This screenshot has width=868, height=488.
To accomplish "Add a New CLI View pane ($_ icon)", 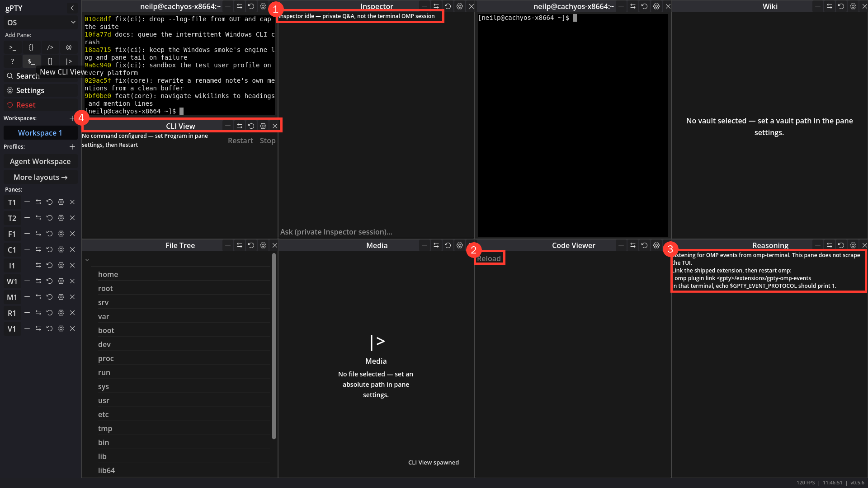I will [x=31, y=61].
